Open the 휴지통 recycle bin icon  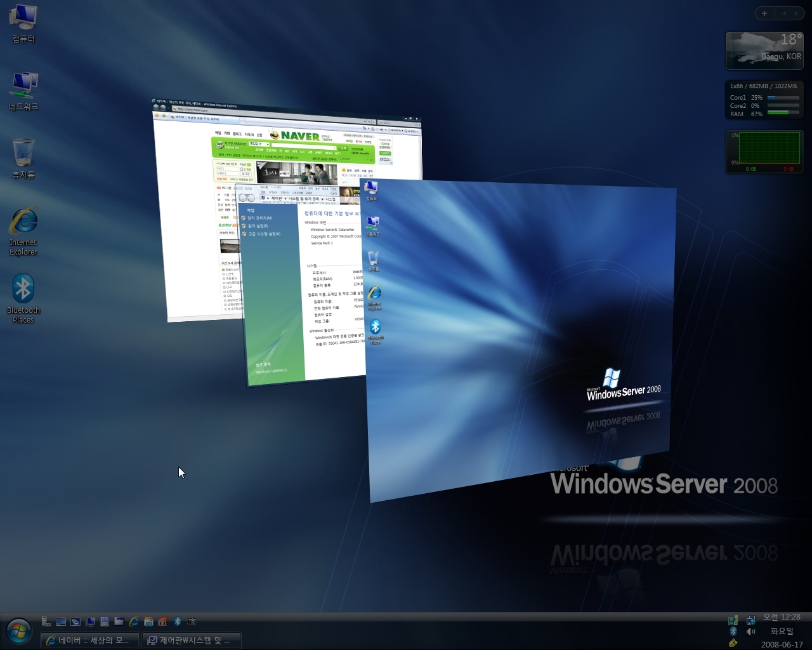click(23, 159)
